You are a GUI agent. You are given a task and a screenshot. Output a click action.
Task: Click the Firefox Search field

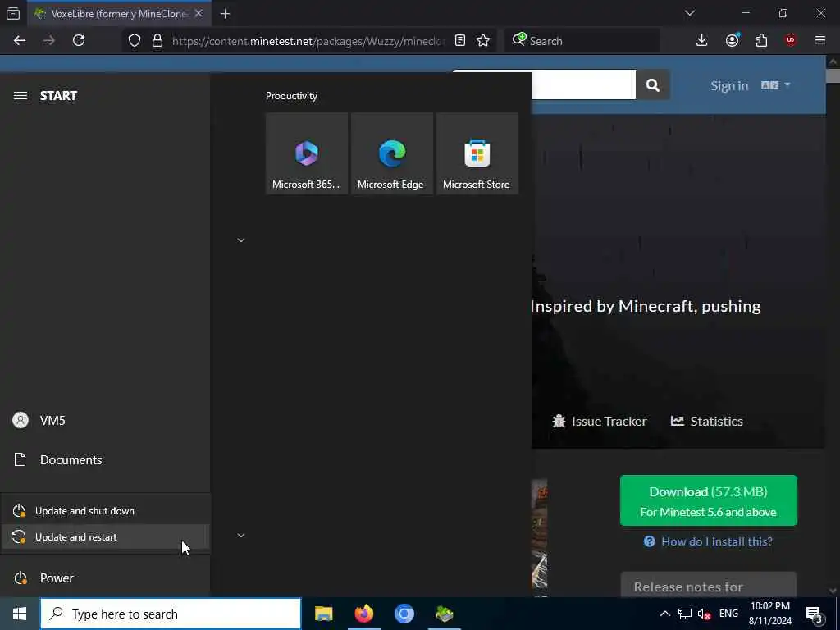tap(582, 41)
